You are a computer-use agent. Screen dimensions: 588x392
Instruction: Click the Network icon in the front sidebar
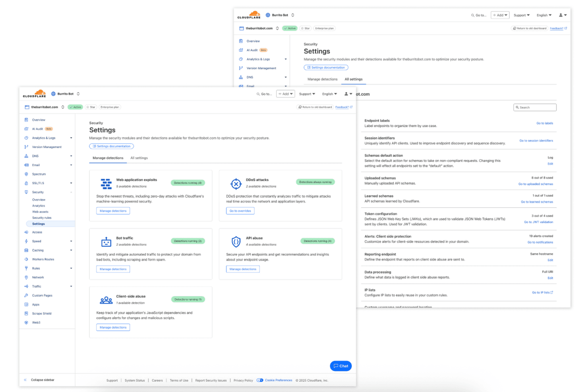click(26, 277)
